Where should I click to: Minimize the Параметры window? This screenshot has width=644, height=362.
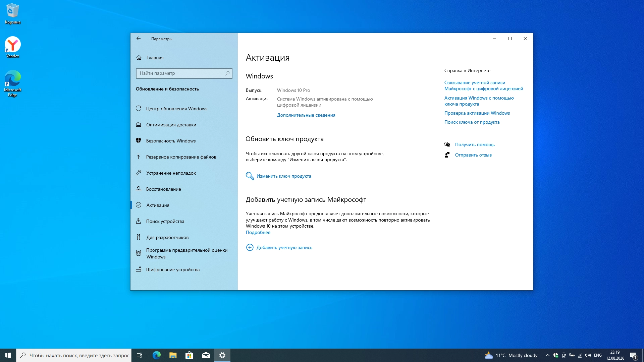point(494,39)
